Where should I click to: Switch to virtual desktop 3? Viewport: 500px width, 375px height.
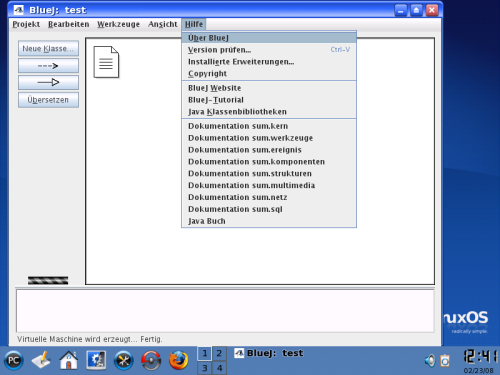click(x=204, y=368)
